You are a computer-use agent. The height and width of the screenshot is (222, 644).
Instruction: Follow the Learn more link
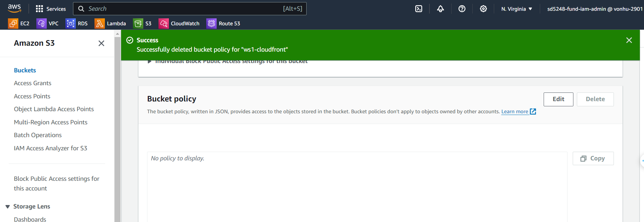click(x=515, y=112)
